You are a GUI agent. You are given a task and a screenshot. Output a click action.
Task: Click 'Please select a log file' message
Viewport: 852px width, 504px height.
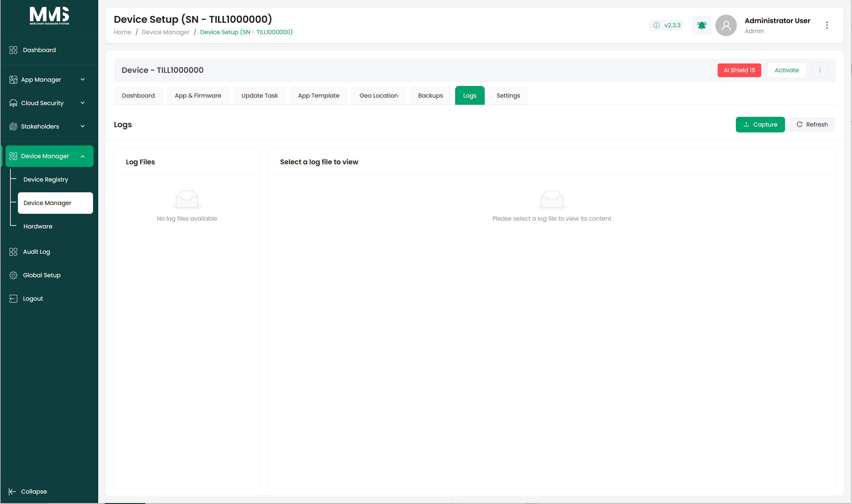coord(551,218)
